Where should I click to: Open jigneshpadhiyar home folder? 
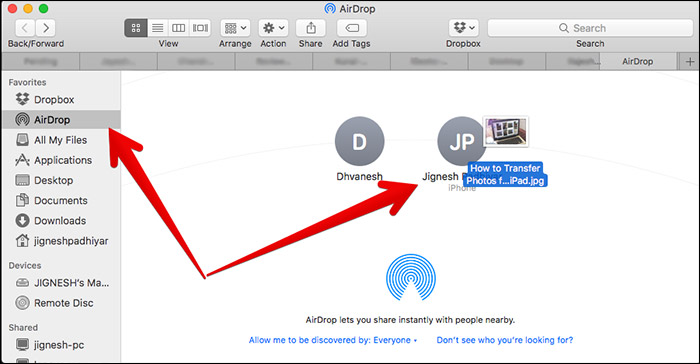61,241
